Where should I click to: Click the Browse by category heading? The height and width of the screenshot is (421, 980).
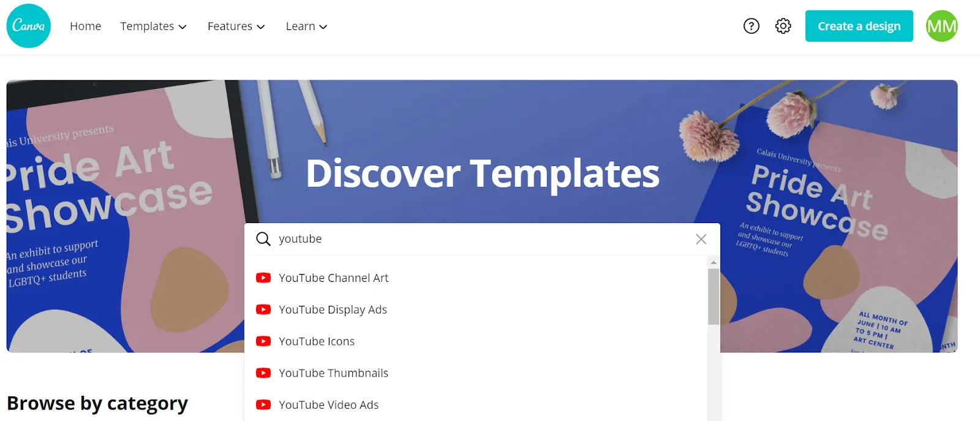point(97,404)
